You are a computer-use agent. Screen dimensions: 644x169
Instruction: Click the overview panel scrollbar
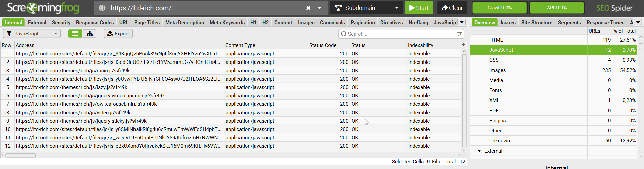click(641, 47)
